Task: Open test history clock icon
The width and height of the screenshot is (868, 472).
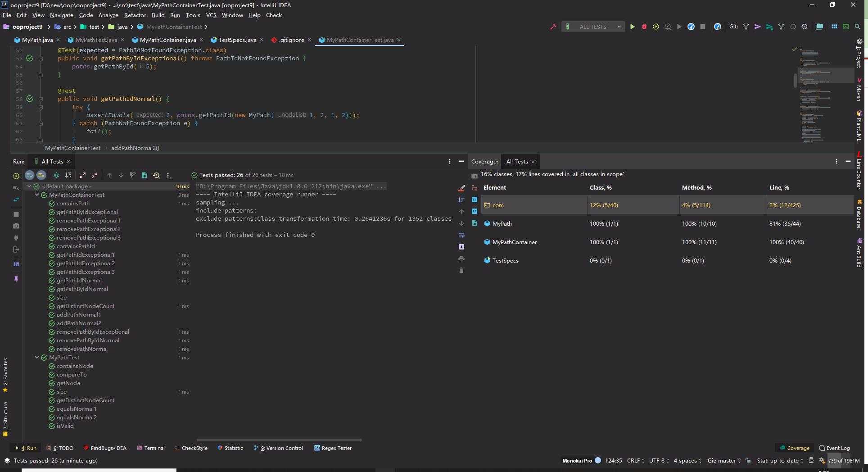Action: 156,175
